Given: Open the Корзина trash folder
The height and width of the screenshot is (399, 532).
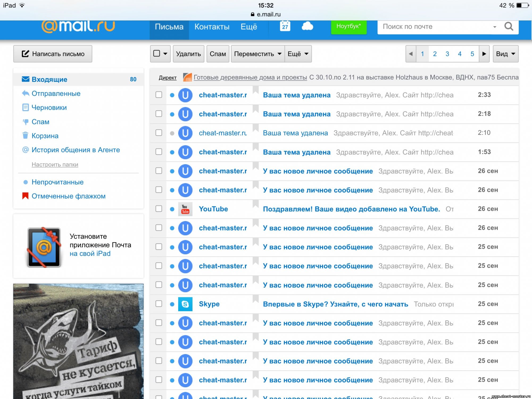Looking at the screenshot, I should pyautogui.click(x=45, y=136).
